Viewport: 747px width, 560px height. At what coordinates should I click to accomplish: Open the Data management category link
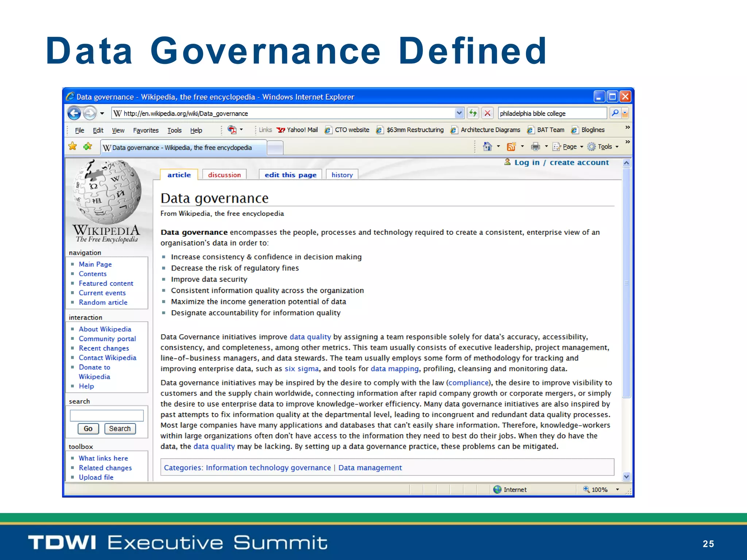coord(370,468)
